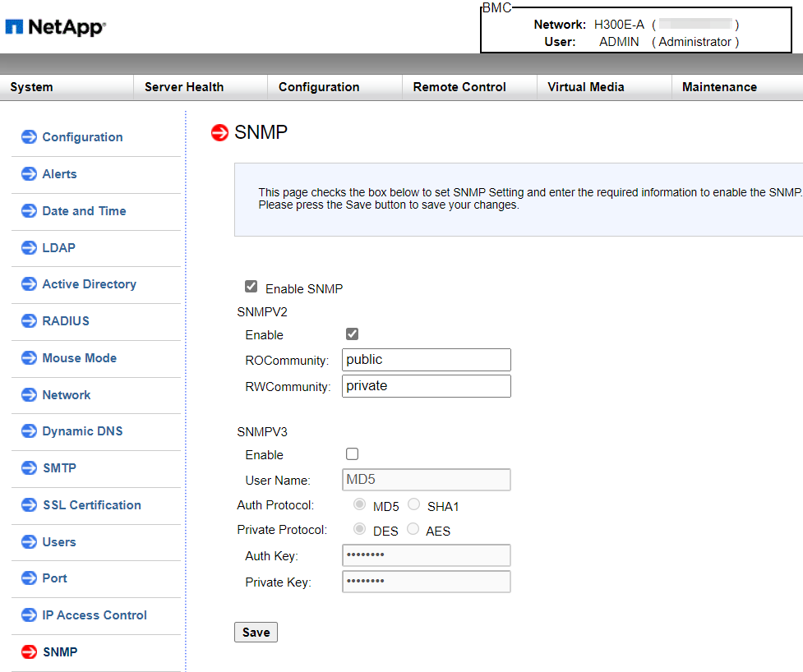Open the Alerts settings link
This screenshot has height=672, width=803.
point(59,174)
